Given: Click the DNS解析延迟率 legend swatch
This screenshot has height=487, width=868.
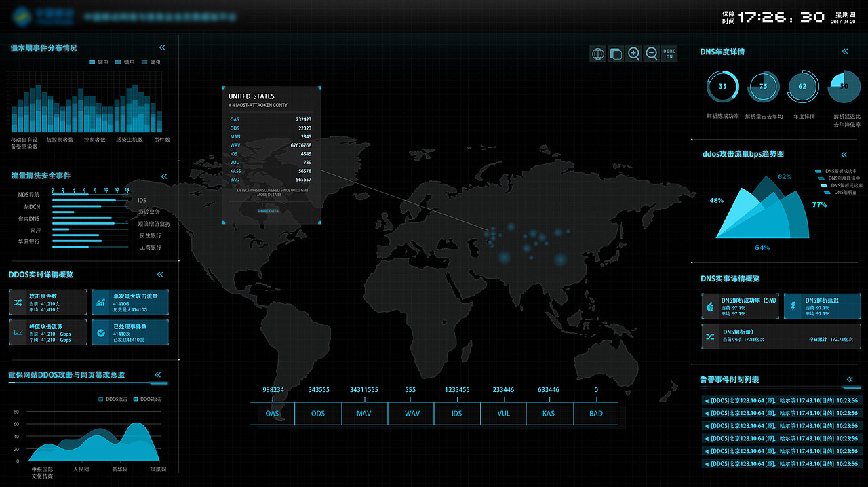Looking at the screenshot, I should tap(824, 185).
